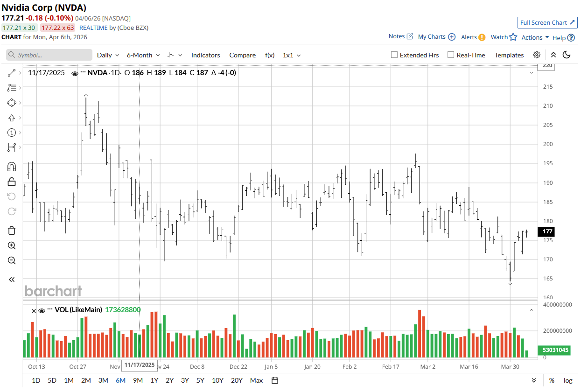Toggle percent scale button
Image resolution: width=581 pixels, height=392 pixels.
coord(552,380)
